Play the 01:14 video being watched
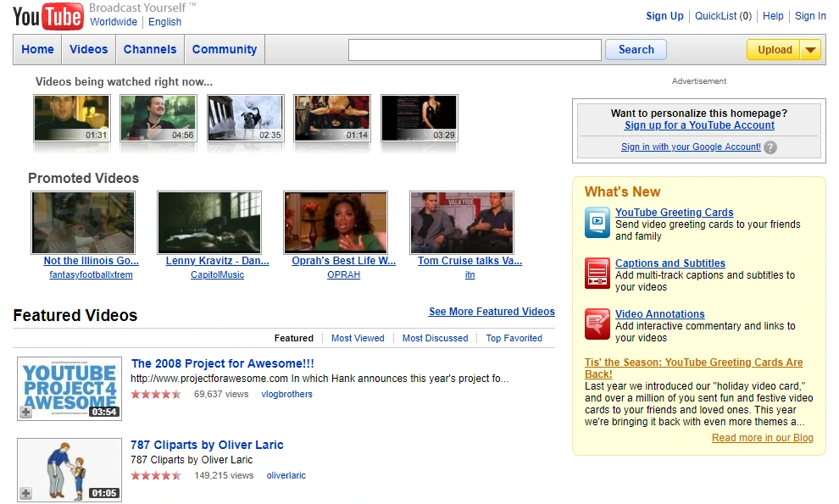Viewport: 839px width, 504px height. [x=332, y=119]
